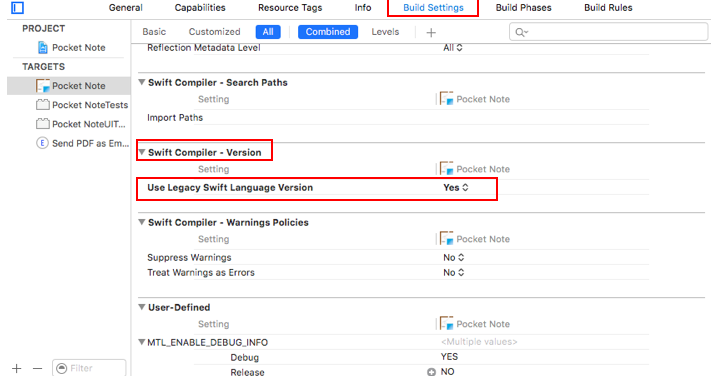Open the Build Settings tab
This screenshot has width=718, height=376.
click(433, 8)
